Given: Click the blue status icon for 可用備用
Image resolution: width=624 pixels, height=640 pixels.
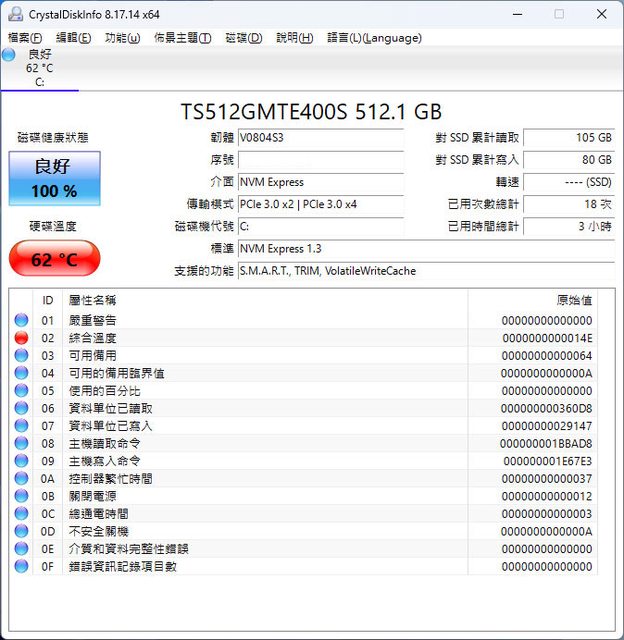Looking at the screenshot, I should 21,355.
